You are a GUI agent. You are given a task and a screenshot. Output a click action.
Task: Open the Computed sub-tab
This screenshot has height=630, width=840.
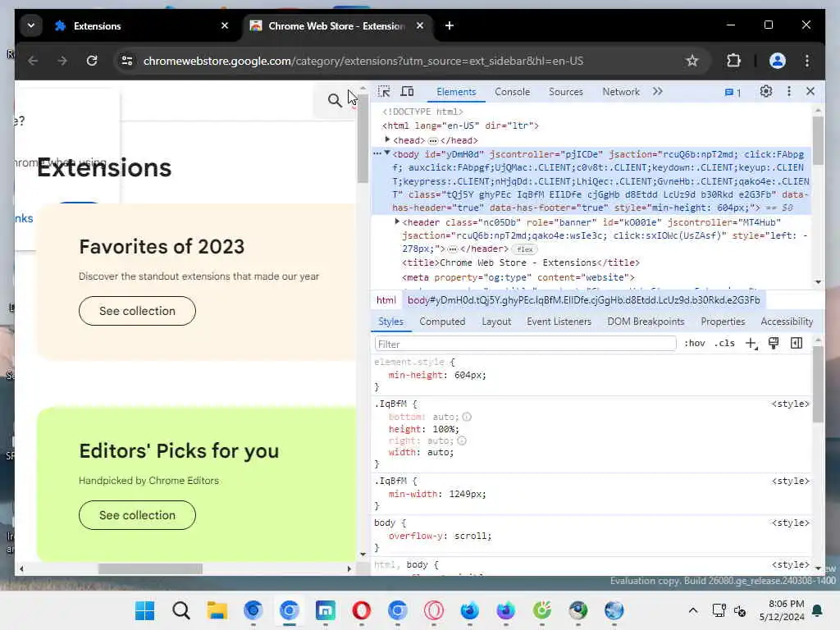click(442, 322)
